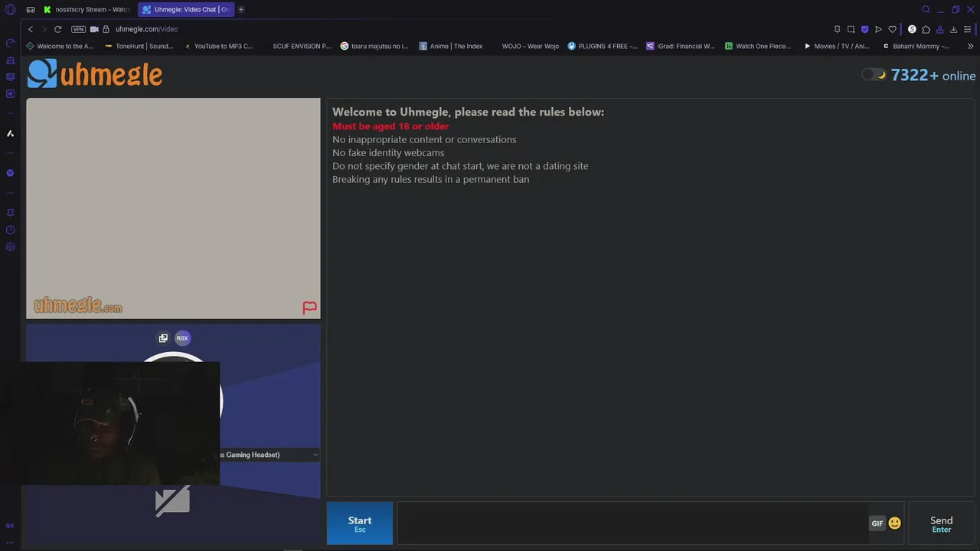The height and width of the screenshot is (551, 980).
Task: Focus the chat message input box
Action: (632, 523)
